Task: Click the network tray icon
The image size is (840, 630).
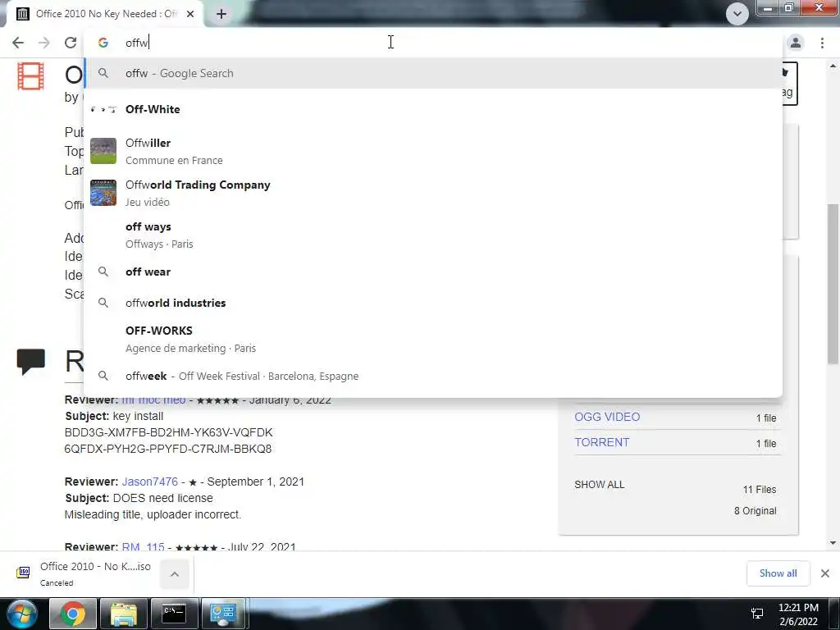Action: pos(757,614)
